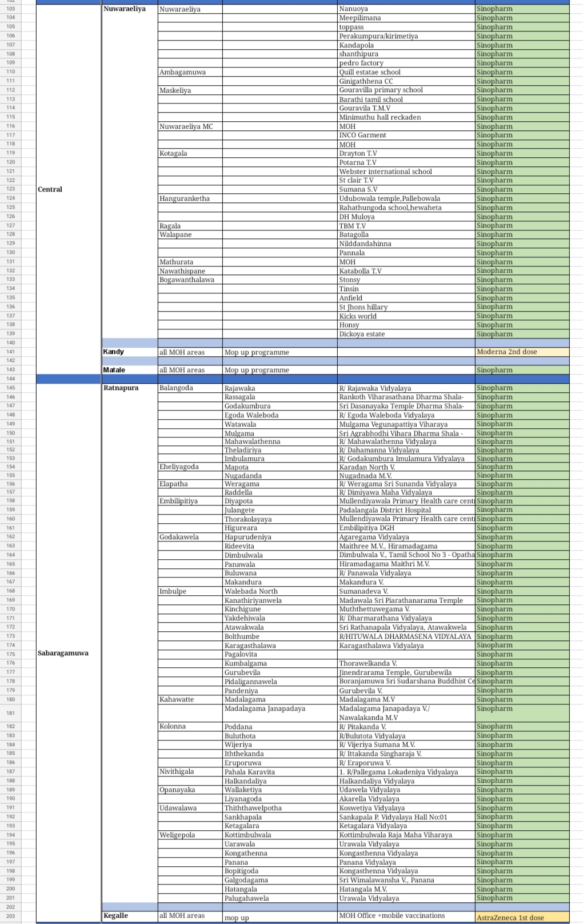Click the 'Nanuoya' location cell
583x924 pixels.
(406, 9)
